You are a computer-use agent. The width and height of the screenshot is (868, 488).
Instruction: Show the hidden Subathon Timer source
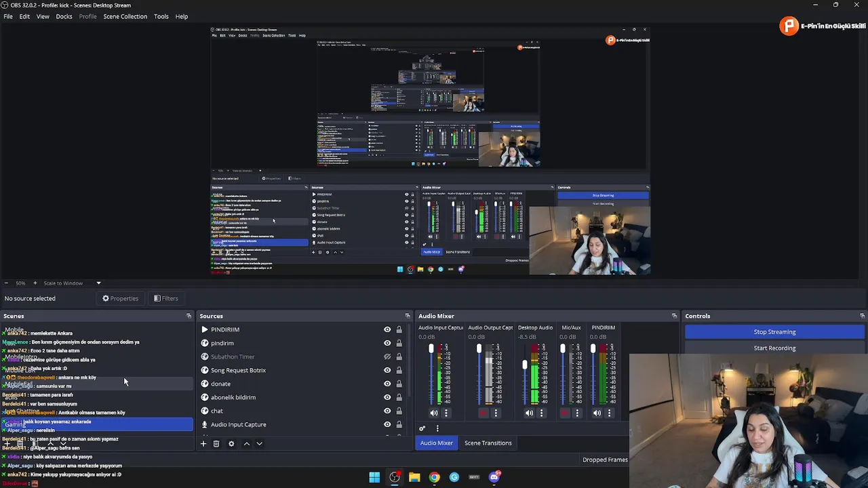click(x=387, y=357)
